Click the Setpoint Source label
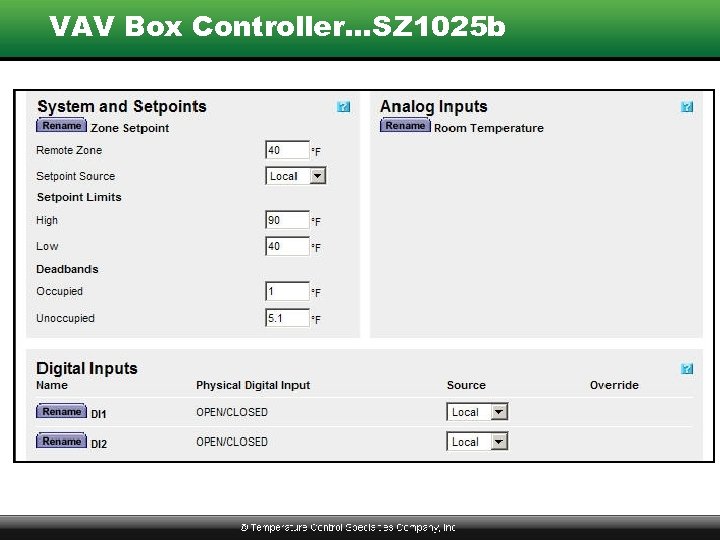 (x=75, y=176)
